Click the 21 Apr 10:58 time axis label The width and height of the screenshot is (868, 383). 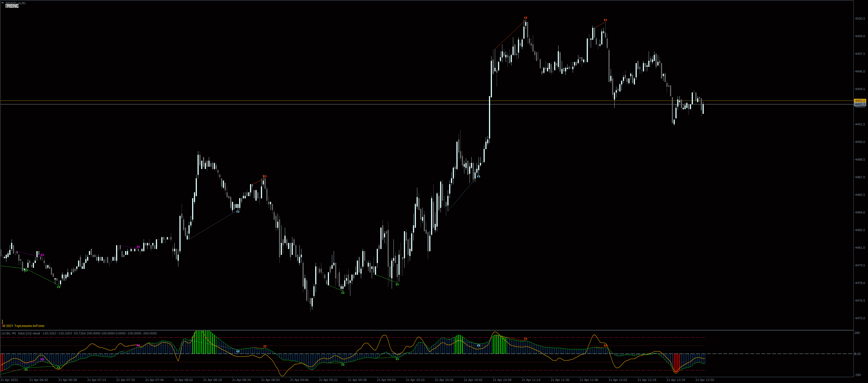[502, 380]
